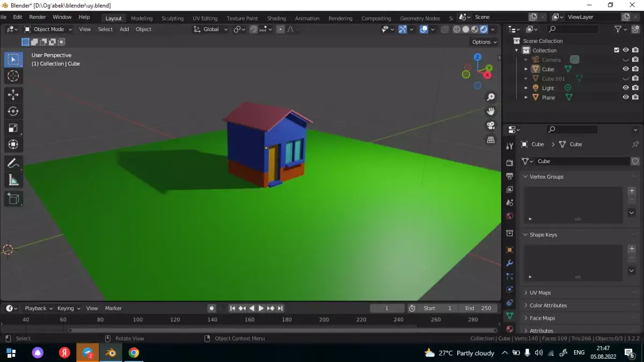
Task: Uncheck the Collection exclude checkbox
Action: pyautogui.click(x=617, y=50)
